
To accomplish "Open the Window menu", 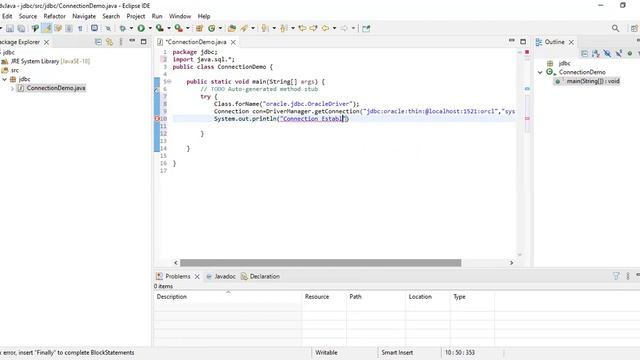I will [x=180, y=16].
